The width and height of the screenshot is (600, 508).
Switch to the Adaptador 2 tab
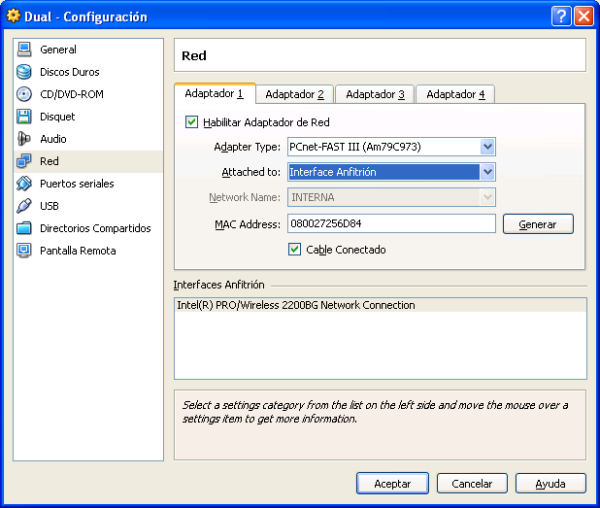(x=294, y=95)
